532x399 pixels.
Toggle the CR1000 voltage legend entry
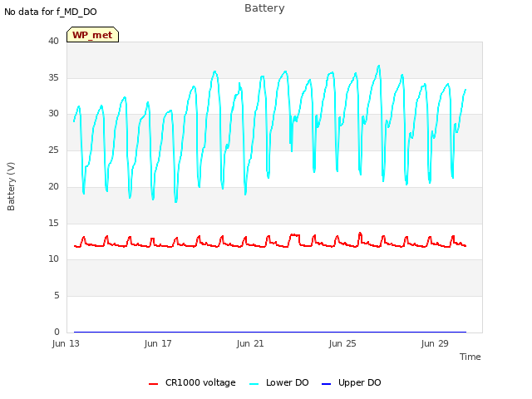point(192,382)
